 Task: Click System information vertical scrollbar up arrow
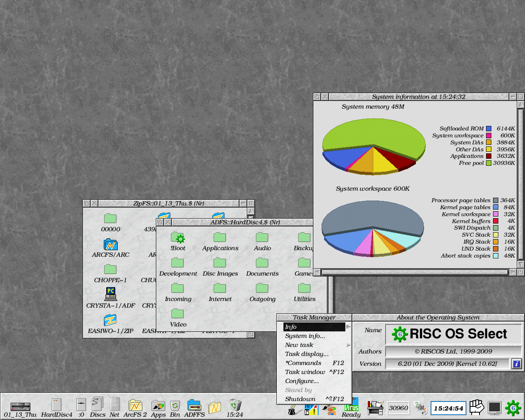click(521, 105)
